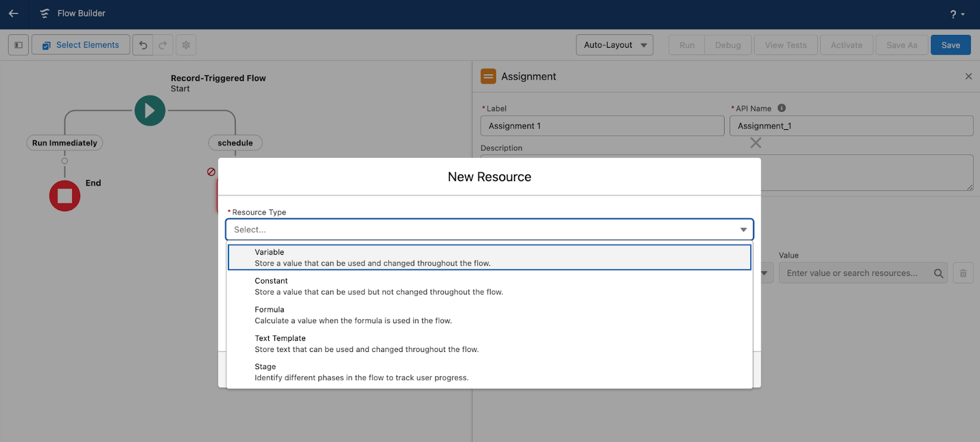Viewport: 980px width, 442px height.
Task: Click the magnifier icon in Value field
Action: pyautogui.click(x=938, y=273)
